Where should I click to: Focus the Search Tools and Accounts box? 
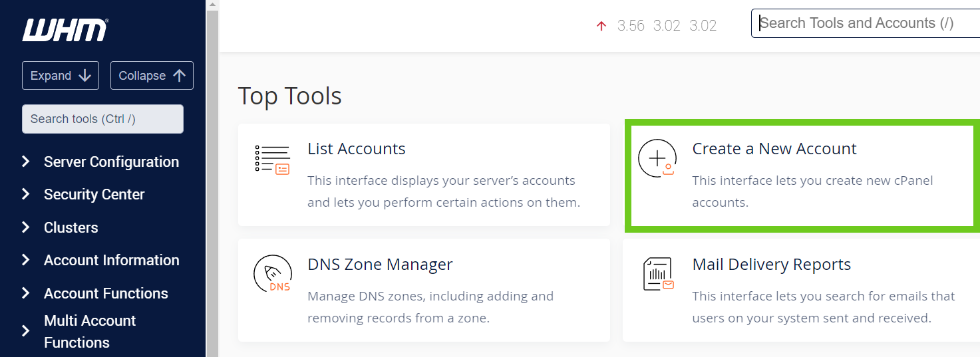point(865,23)
